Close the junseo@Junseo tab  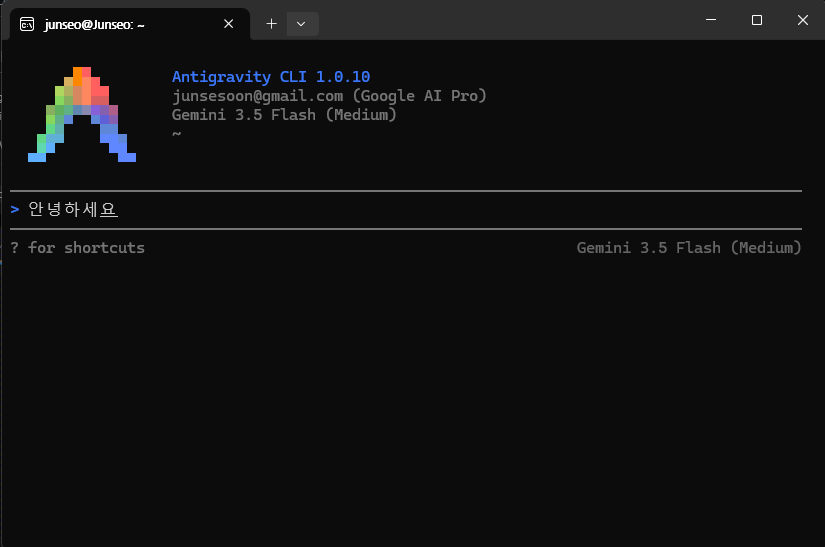(228, 24)
